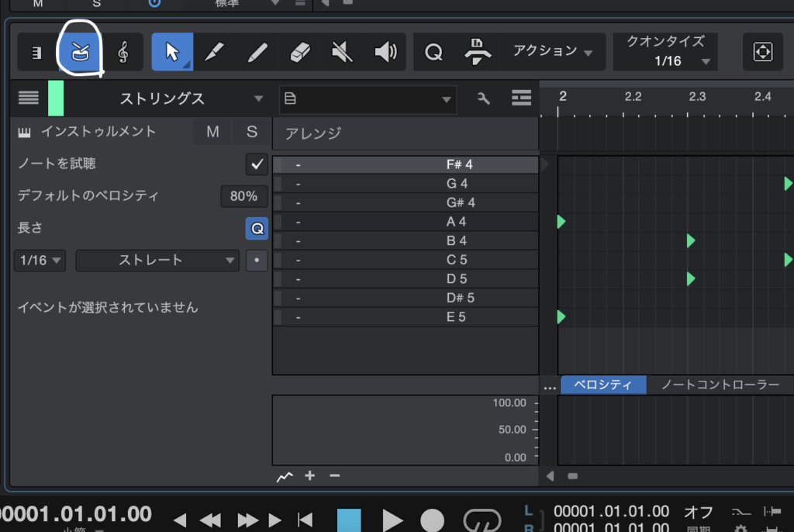Switch to the score view (treble clef)

[x=123, y=53]
